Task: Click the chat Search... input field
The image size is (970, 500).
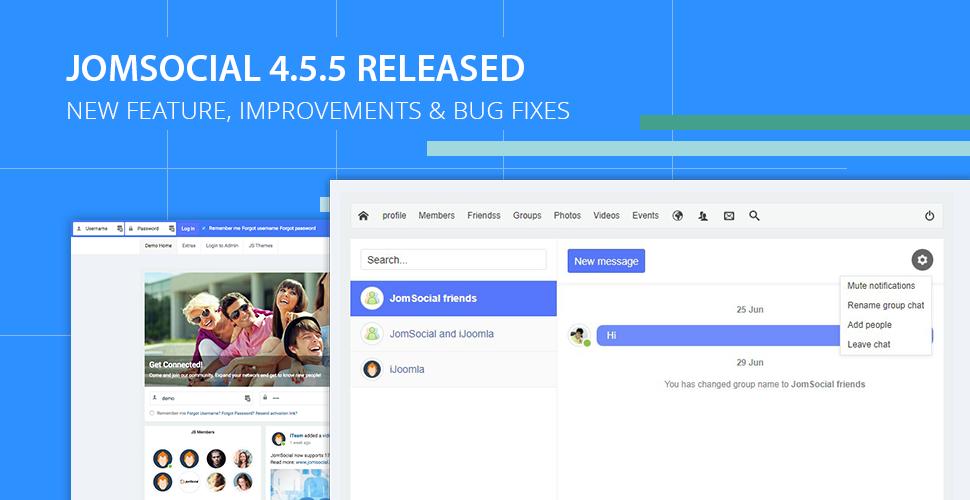Action: 453,260
